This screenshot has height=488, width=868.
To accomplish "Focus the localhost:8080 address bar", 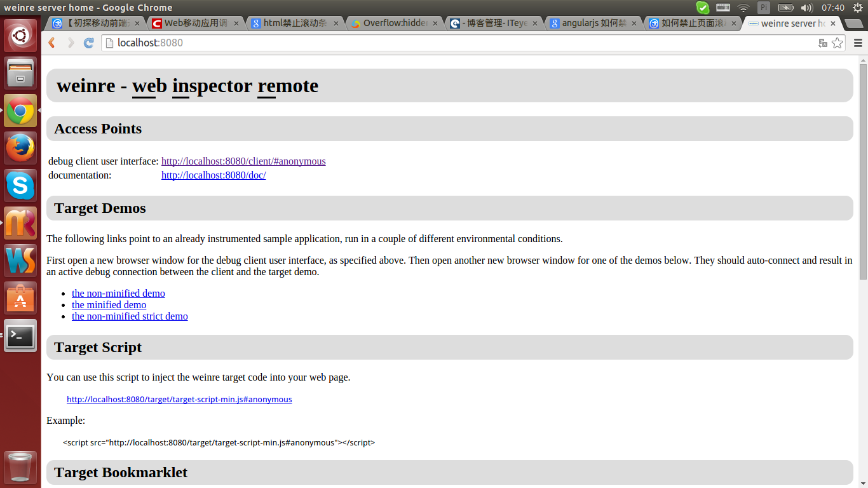I will point(458,43).
